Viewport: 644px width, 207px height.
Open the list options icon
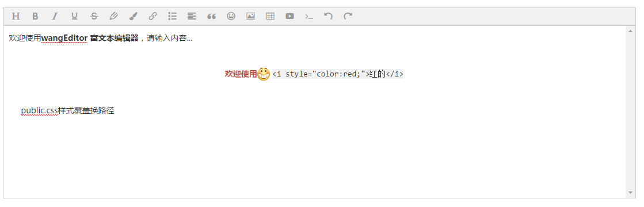point(173,17)
